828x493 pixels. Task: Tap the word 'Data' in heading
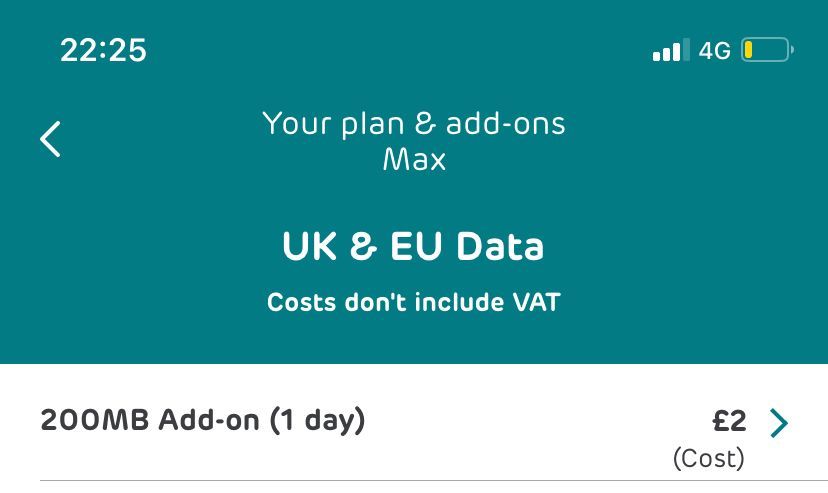pos(500,246)
